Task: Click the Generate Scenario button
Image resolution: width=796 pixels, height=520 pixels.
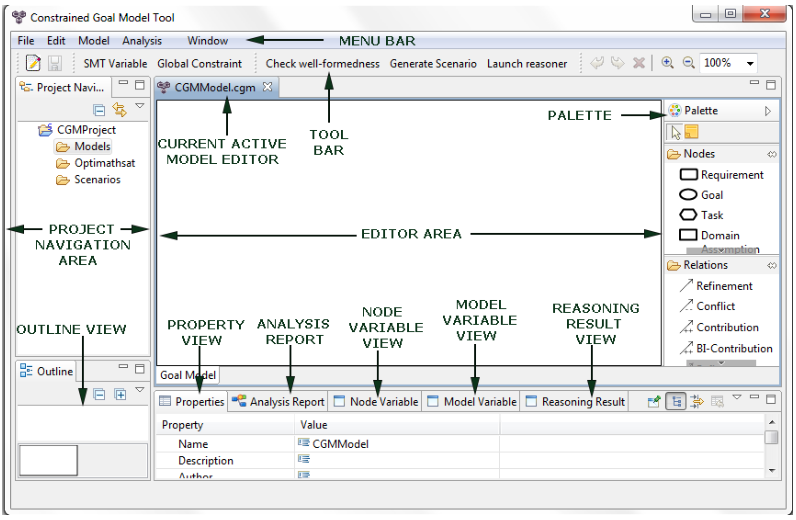Action: click(433, 63)
